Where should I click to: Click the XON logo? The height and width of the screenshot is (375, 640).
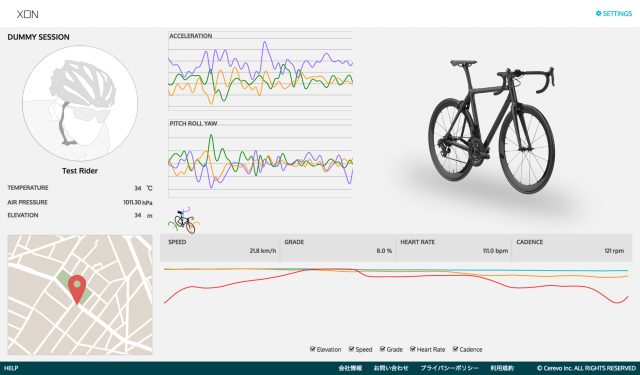(x=27, y=14)
